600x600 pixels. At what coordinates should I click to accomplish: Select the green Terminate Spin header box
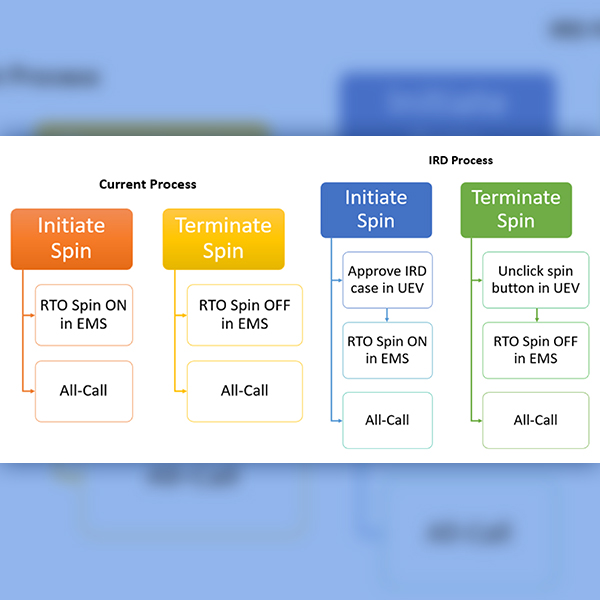pos(516,209)
